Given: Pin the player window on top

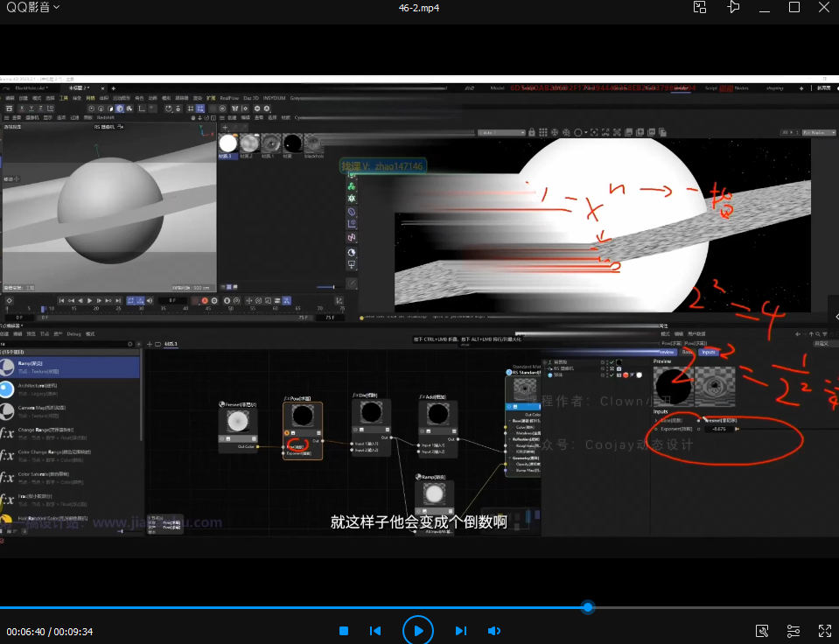Looking at the screenshot, I should coord(733,8).
